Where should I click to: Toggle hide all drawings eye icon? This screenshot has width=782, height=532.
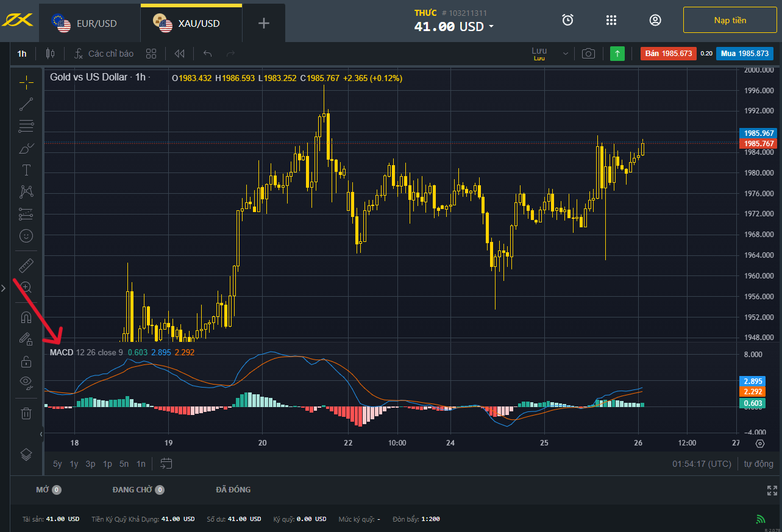click(x=26, y=383)
